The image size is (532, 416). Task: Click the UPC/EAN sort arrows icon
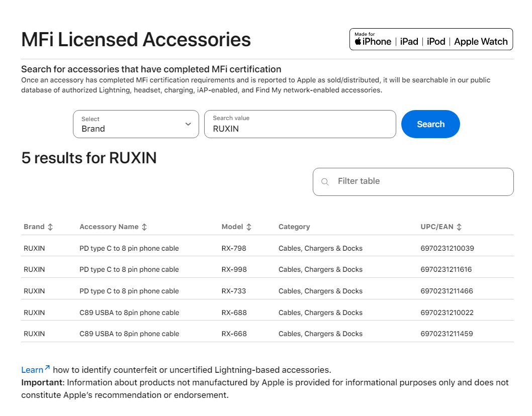tap(459, 227)
